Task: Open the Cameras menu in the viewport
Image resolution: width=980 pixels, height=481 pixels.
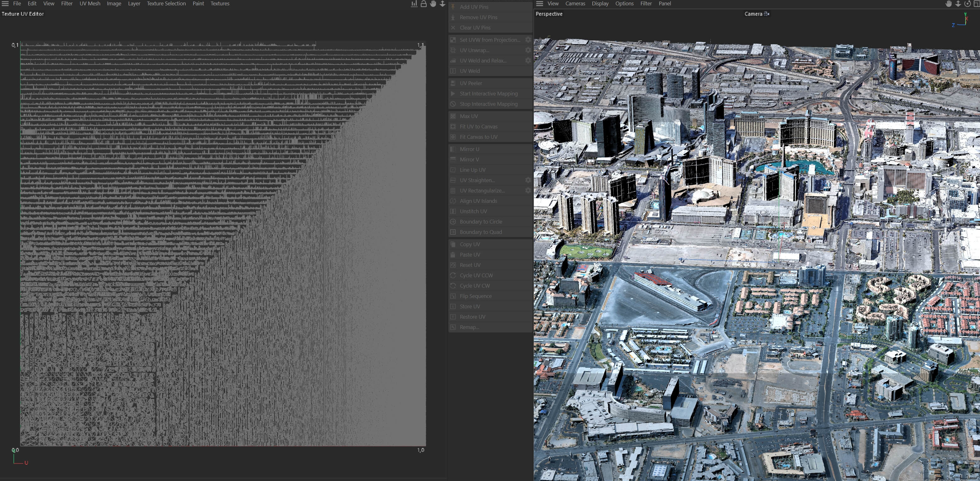Action: pos(575,3)
